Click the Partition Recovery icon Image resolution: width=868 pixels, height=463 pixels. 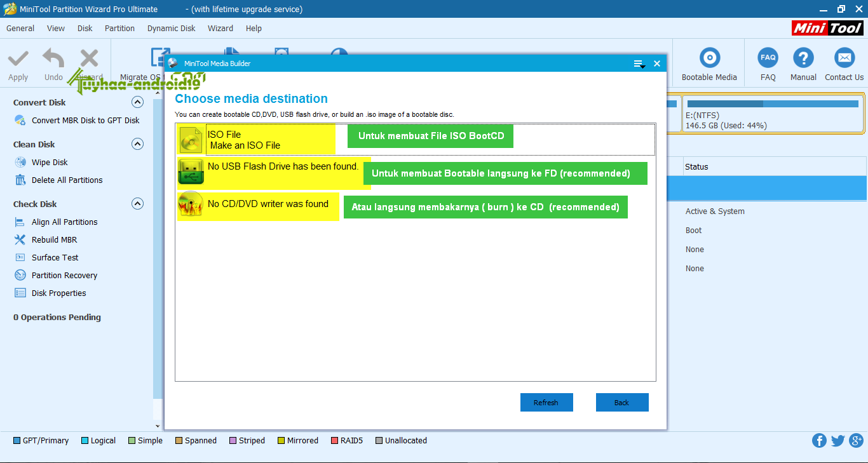pyautogui.click(x=20, y=275)
